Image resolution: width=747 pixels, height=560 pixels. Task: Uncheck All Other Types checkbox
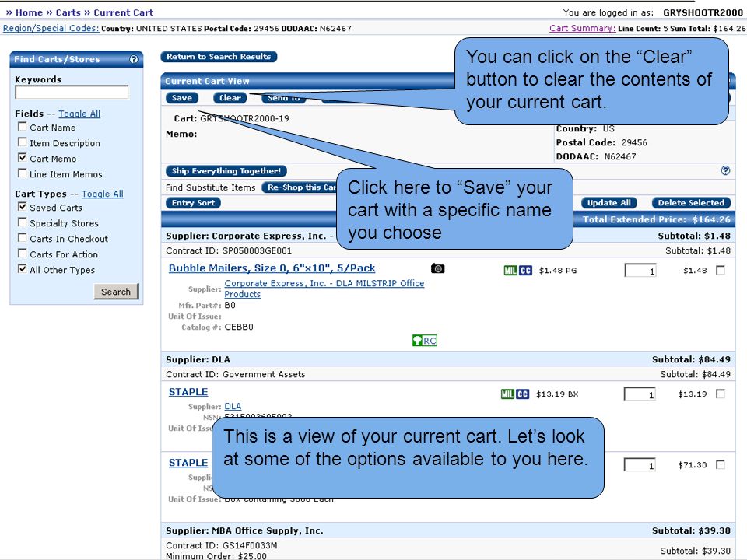tap(22, 268)
